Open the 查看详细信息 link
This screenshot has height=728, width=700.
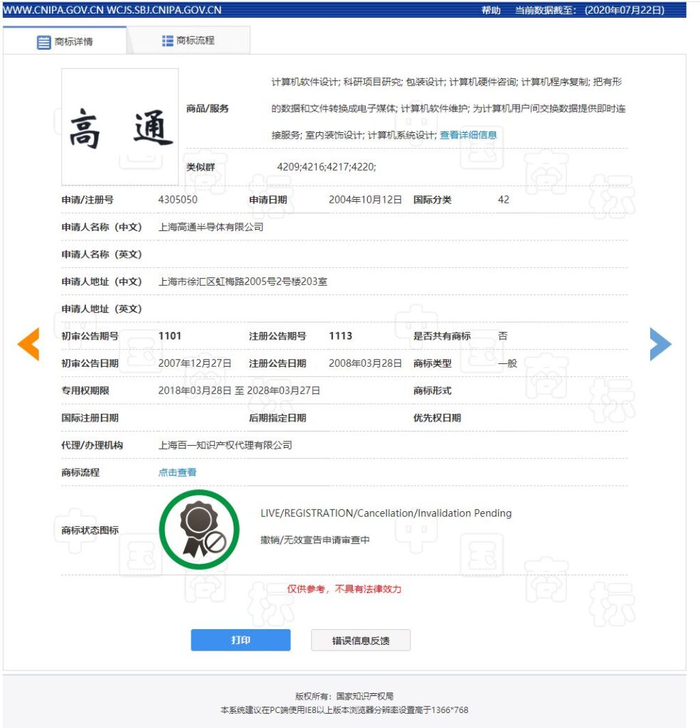(468, 135)
